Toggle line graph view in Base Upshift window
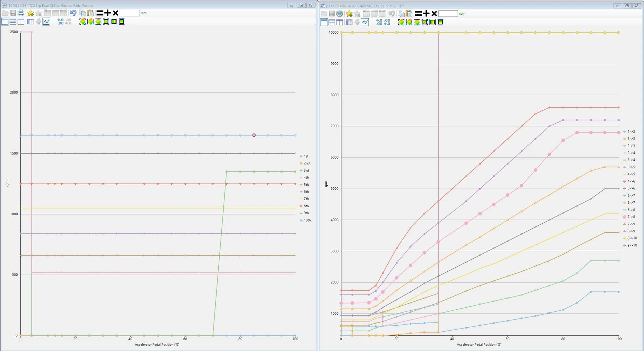This screenshot has height=351, width=644. click(x=365, y=22)
